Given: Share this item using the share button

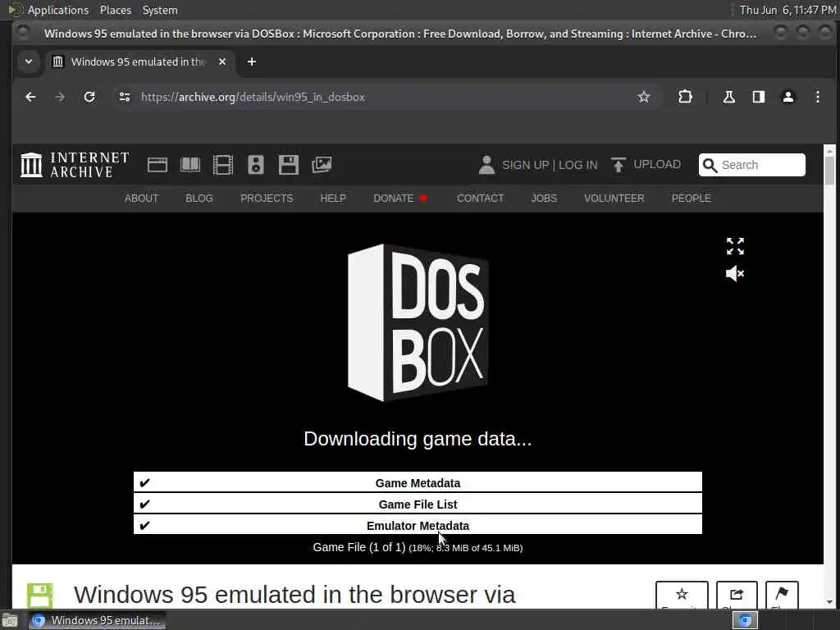Looking at the screenshot, I should pos(737,595).
